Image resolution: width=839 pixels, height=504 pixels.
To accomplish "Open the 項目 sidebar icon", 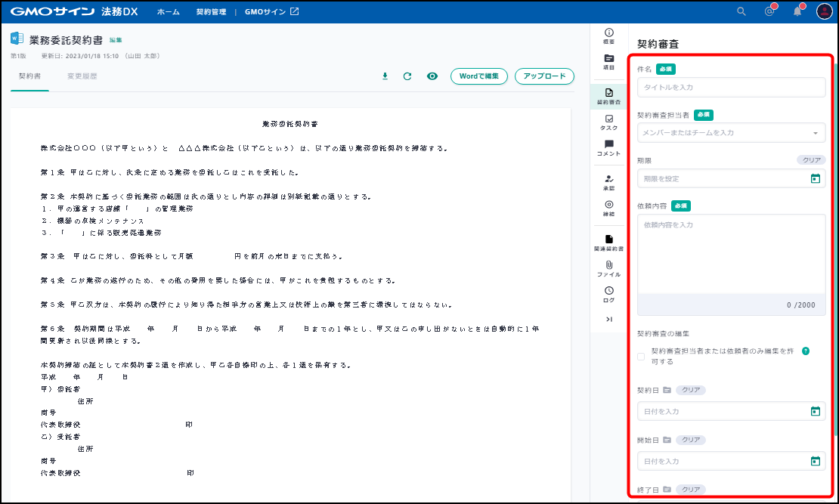I will point(609,62).
